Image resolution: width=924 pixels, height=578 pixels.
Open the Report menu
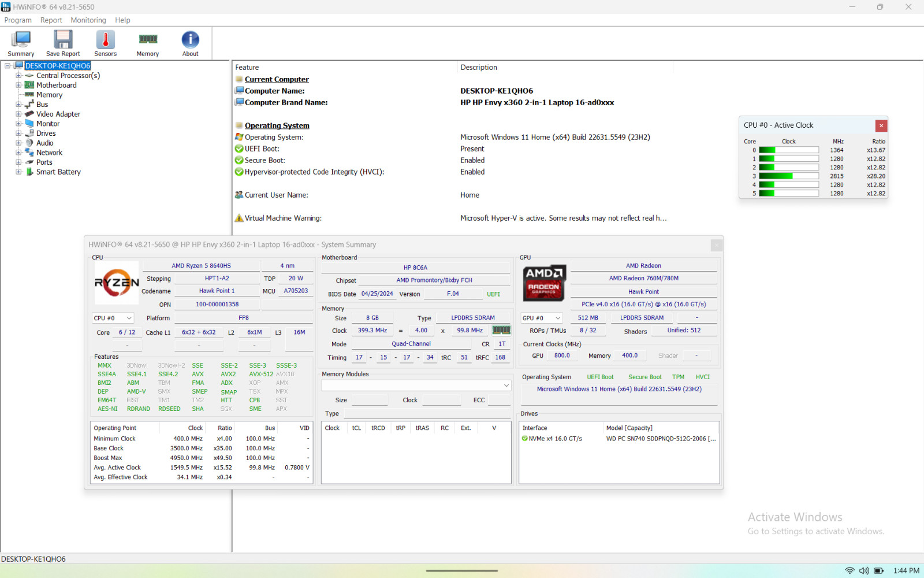click(x=51, y=20)
